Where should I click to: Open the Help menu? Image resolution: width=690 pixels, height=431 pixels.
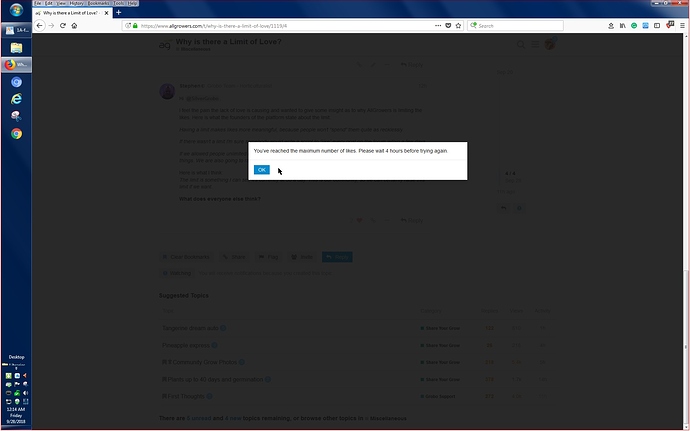132,3
